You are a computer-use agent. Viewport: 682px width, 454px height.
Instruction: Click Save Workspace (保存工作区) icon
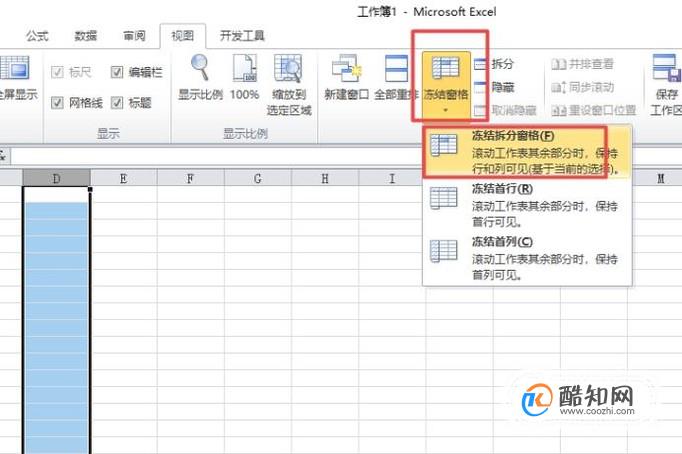click(x=666, y=68)
